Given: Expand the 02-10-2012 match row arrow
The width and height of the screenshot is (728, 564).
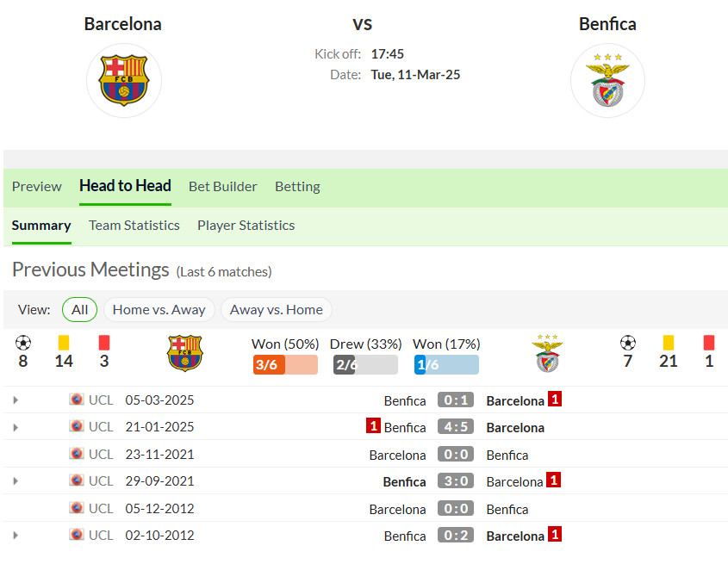Looking at the screenshot, I should point(16,536).
